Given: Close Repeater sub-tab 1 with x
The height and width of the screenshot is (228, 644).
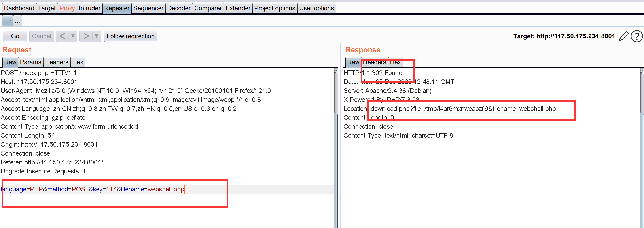Looking at the screenshot, I should tap(10, 21).
